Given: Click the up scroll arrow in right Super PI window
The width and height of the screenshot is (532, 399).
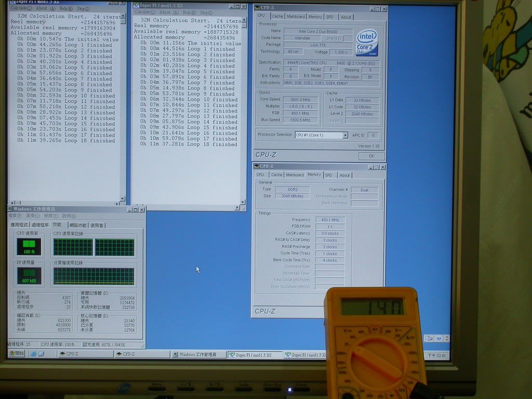Looking at the screenshot, I should [243, 20].
